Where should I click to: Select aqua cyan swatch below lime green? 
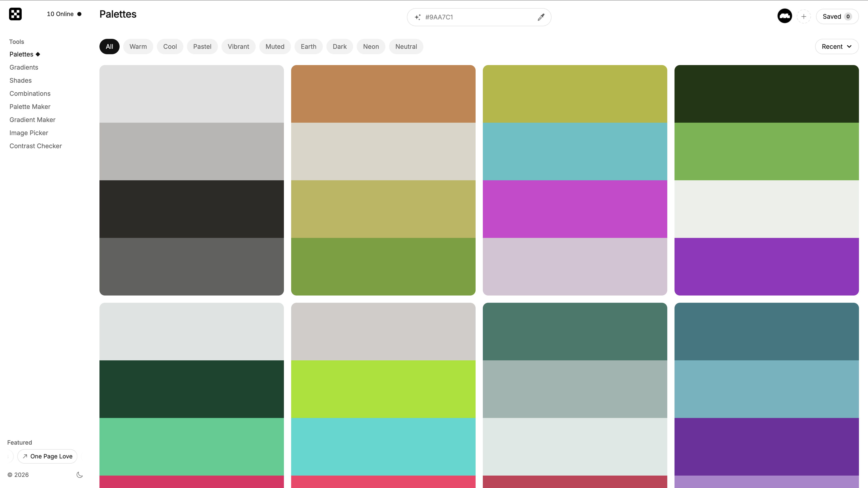(x=383, y=447)
